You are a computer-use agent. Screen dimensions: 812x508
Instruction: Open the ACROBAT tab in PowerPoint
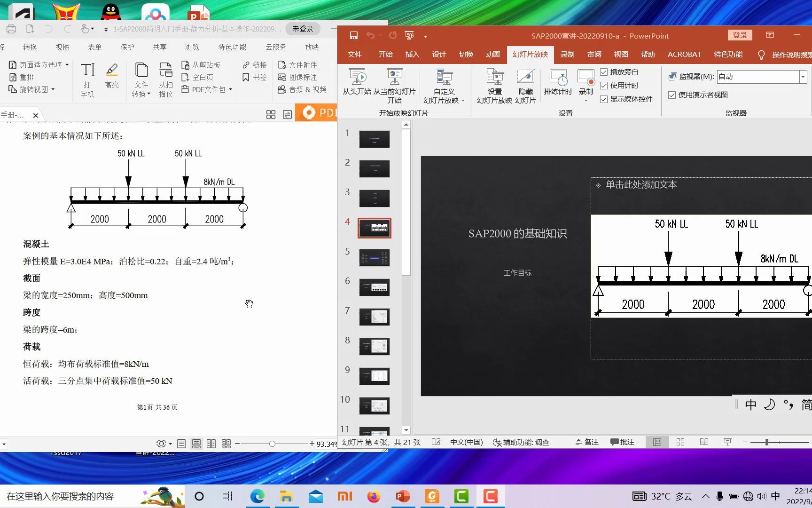684,55
